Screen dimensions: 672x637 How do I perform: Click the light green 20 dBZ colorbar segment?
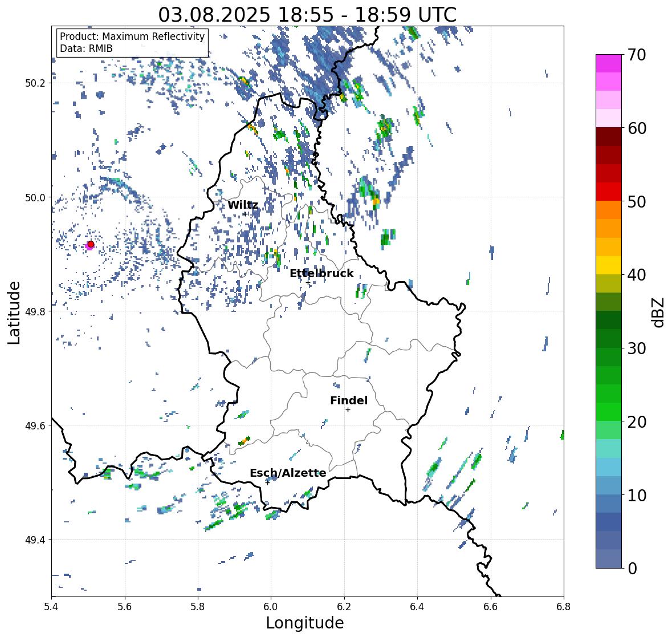click(x=609, y=430)
